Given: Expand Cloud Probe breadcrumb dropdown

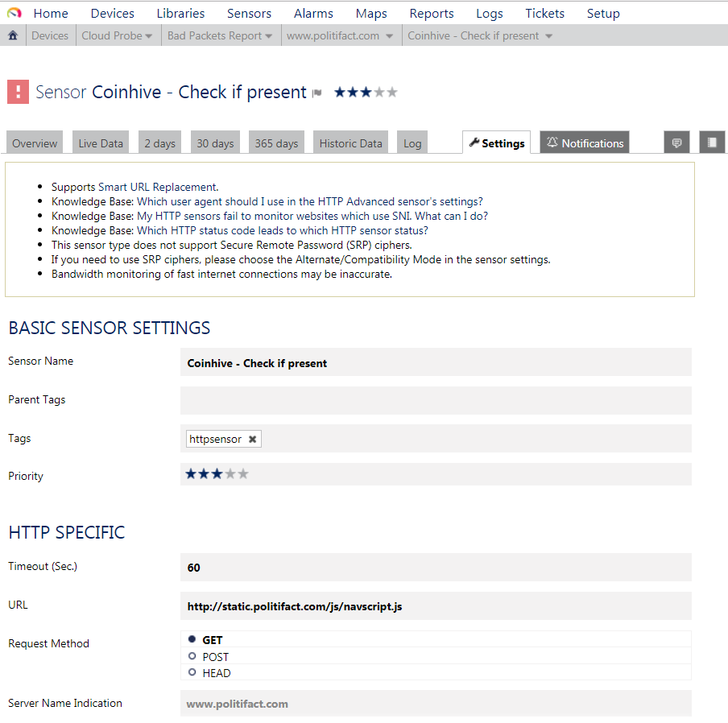Looking at the screenshot, I should pos(148,36).
